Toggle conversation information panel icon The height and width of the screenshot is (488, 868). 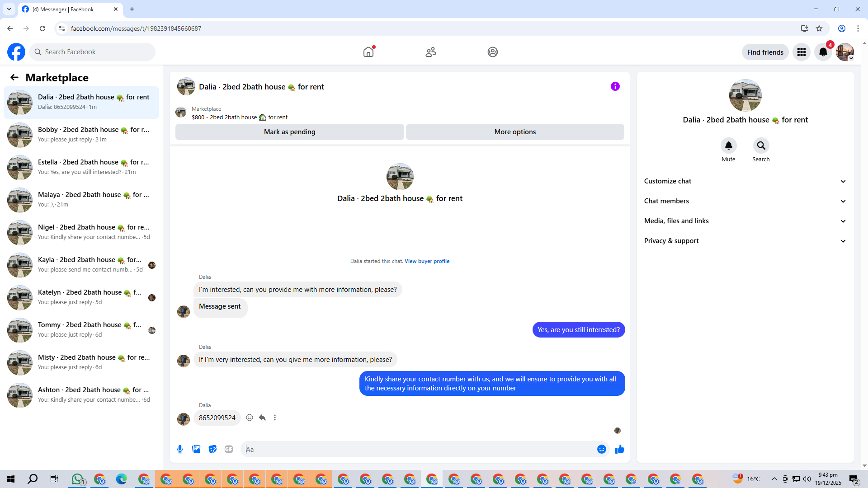615,86
